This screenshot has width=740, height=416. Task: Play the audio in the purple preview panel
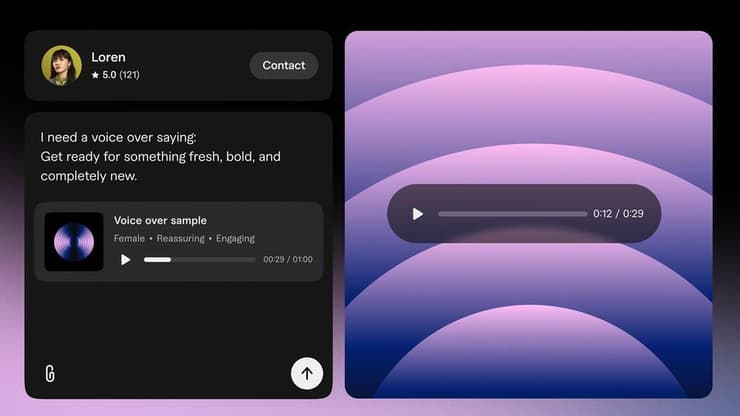tap(418, 214)
